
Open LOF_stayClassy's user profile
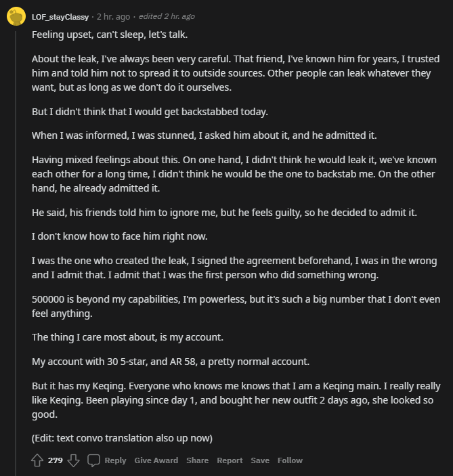pos(60,17)
